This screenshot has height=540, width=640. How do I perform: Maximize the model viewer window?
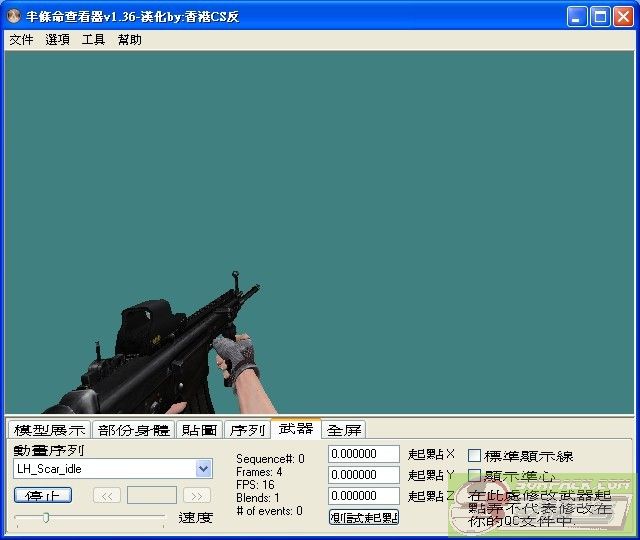coord(600,17)
